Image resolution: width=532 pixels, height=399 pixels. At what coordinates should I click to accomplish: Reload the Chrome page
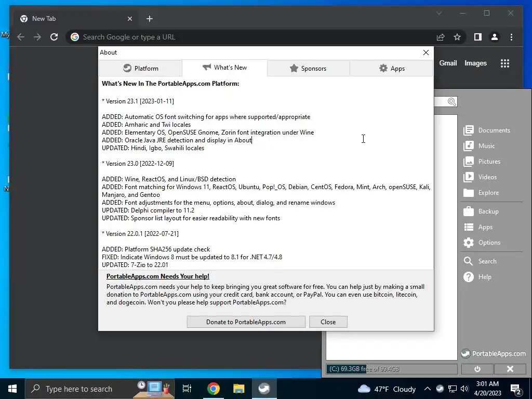pos(54,37)
